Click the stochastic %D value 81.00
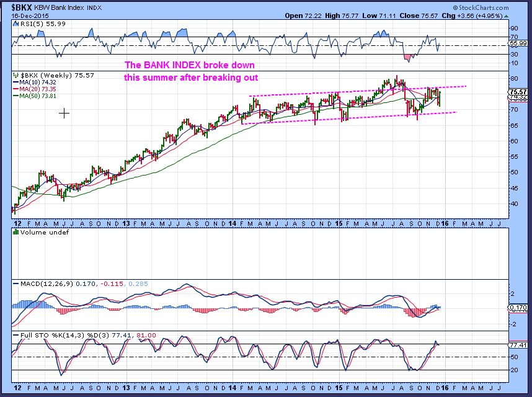The width and height of the screenshot is (532, 397). point(146,335)
